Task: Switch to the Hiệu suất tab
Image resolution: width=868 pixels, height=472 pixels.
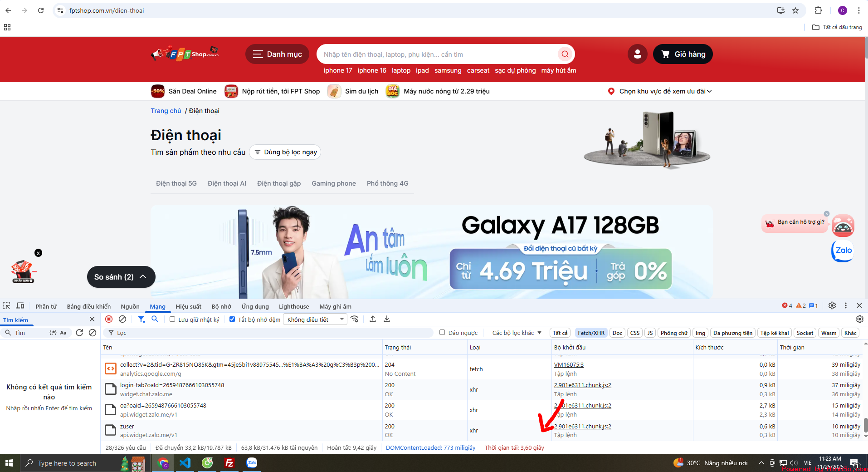Action: tap(188, 306)
